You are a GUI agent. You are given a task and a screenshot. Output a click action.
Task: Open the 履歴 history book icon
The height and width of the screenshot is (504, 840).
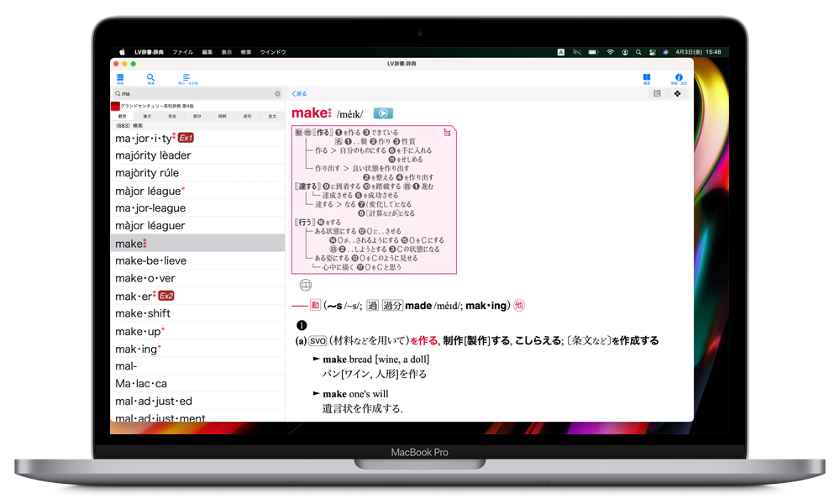[647, 78]
